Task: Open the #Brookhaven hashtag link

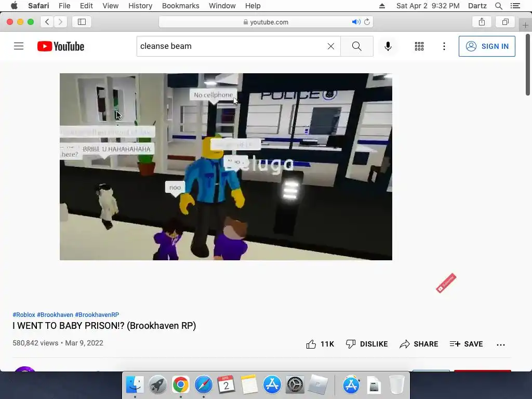Action: click(x=55, y=314)
